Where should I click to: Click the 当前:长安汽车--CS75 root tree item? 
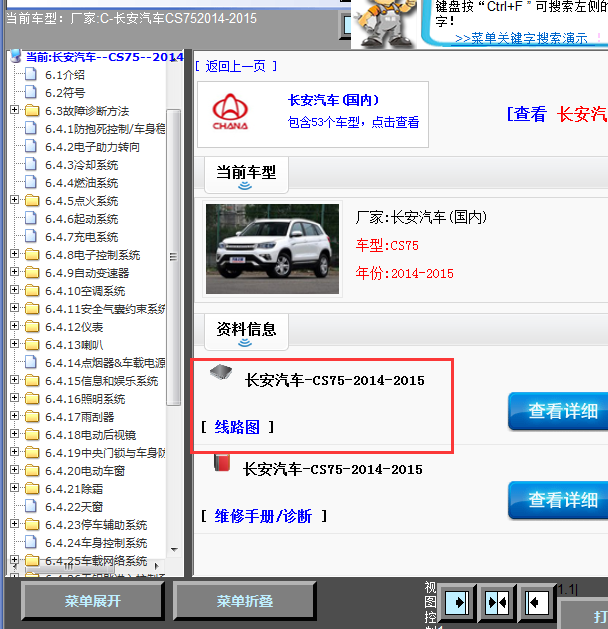tap(105, 57)
